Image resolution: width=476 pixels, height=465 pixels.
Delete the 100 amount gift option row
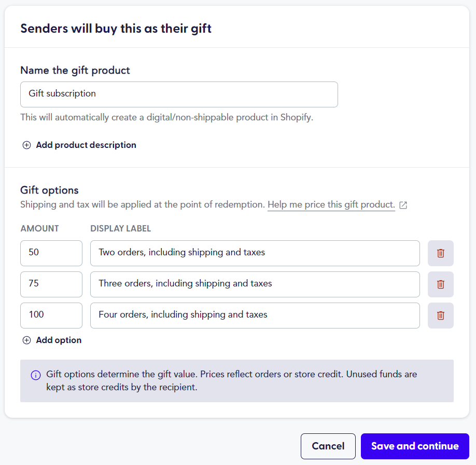click(x=441, y=316)
